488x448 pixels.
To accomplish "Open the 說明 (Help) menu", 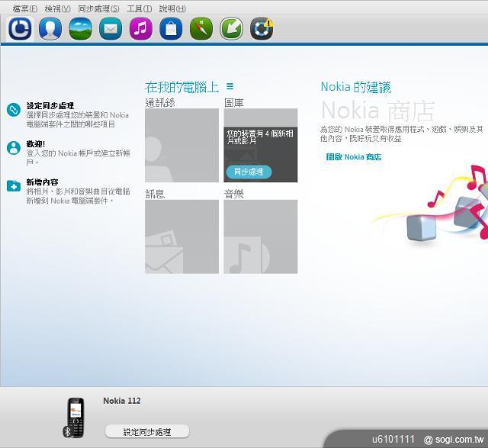I will point(172,8).
